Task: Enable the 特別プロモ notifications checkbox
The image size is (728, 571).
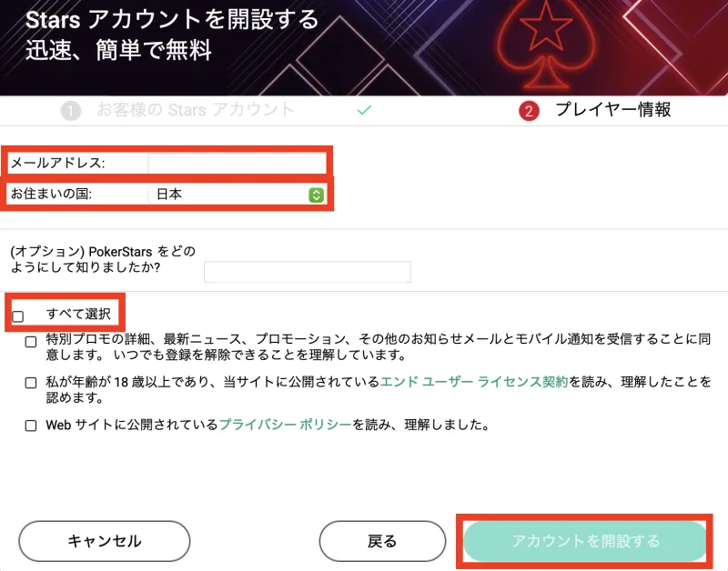Action: point(31,342)
